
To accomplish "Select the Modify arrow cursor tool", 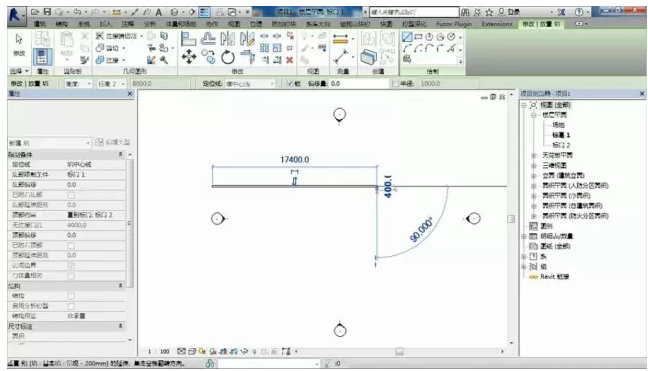I will [19, 40].
